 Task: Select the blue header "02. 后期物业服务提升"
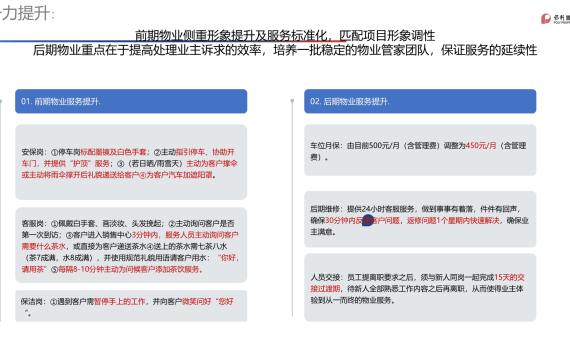(420, 101)
